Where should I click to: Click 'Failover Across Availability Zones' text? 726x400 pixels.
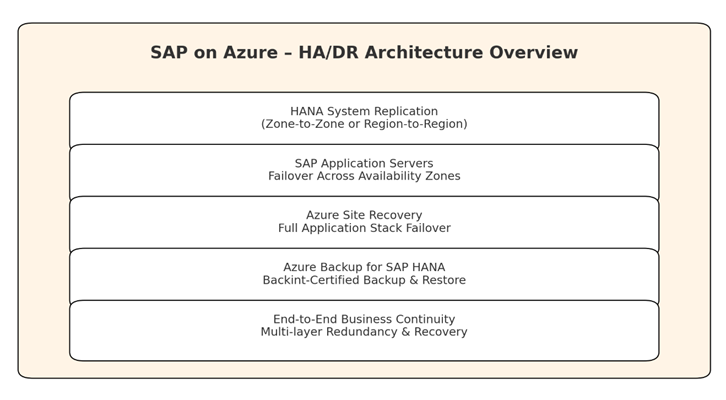click(364, 176)
